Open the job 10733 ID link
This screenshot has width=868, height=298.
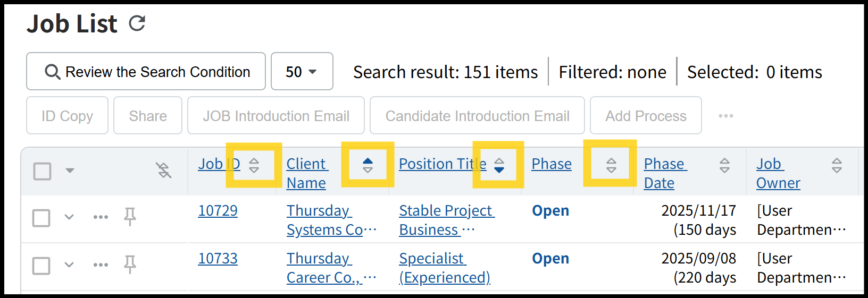point(218,259)
